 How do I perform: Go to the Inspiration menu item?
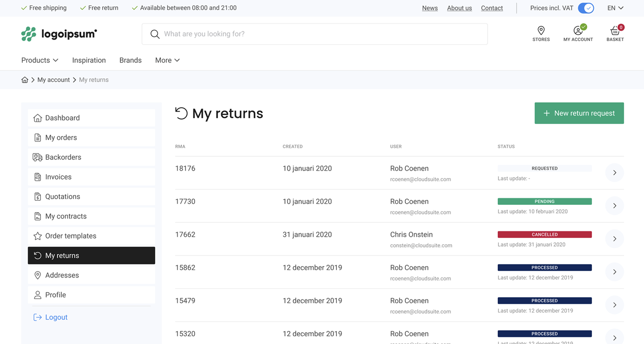89,60
